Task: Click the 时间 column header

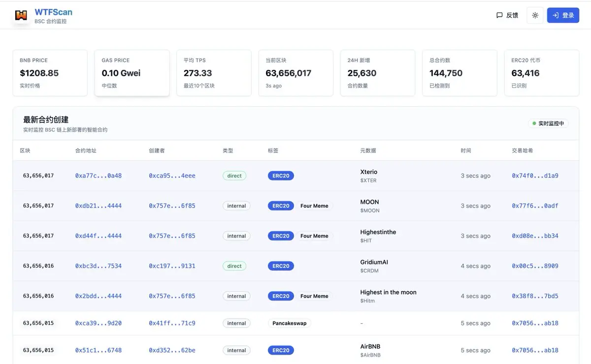Action: click(x=465, y=151)
